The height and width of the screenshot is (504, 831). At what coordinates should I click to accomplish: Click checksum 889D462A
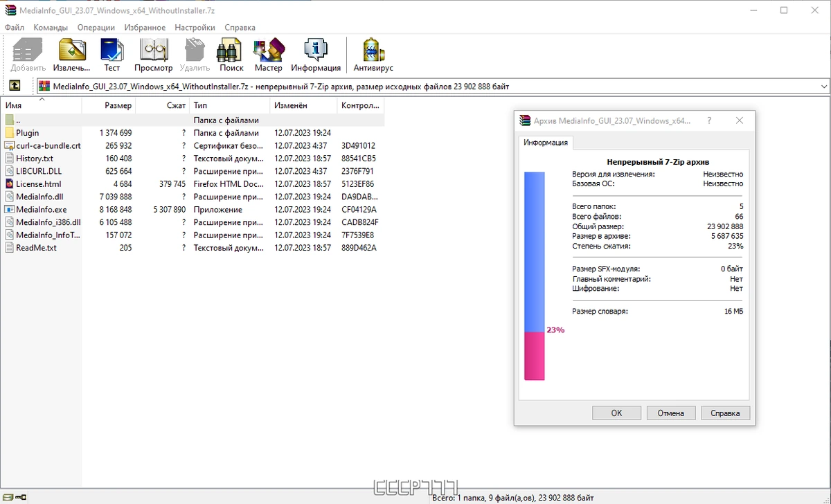(x=359, y=248)
